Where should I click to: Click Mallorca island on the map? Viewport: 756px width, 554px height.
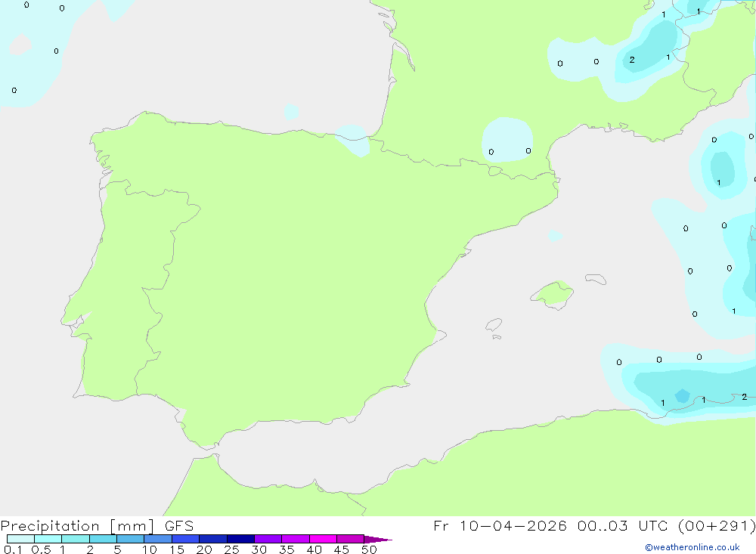[x=552, y=294]
